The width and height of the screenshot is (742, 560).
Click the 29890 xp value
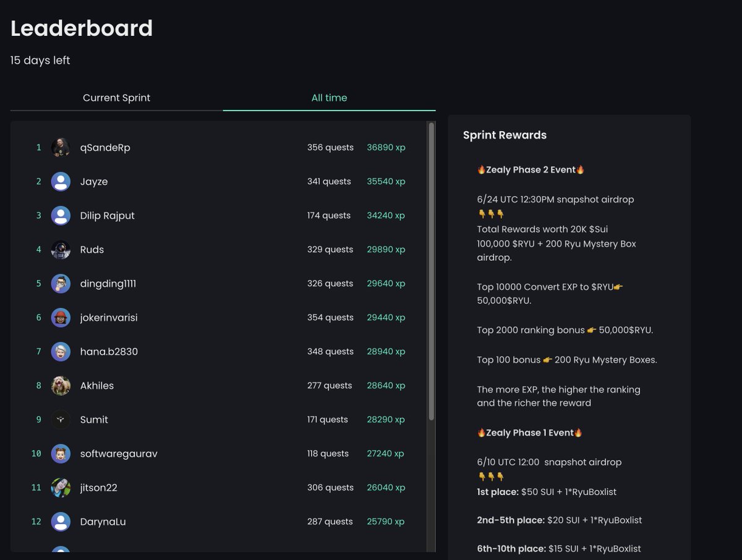pos(386,250)
